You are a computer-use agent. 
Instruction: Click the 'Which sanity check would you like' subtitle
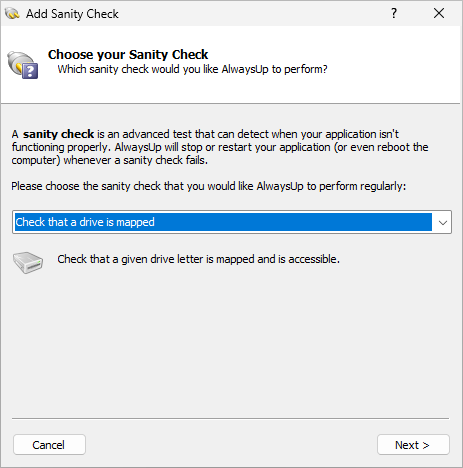pos(192,69)
